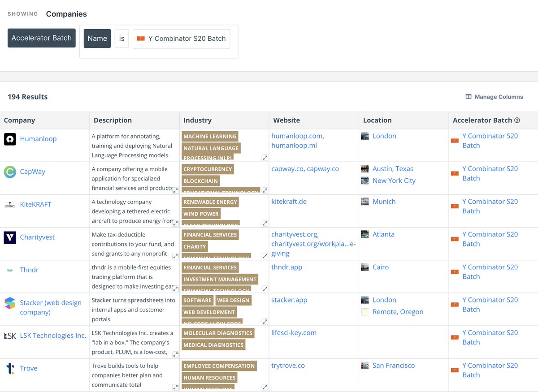The height and width of the screenshot is (392, 538).
Task: Click the Y Combinator icon in Humanloop row
Action: pyautogui.click(x=455, y=141)
